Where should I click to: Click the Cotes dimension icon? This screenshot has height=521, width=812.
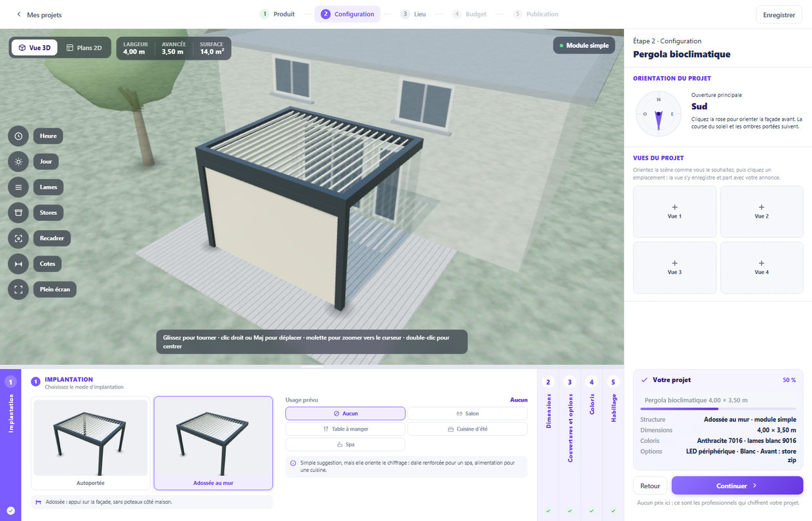click(x=18, y=263)
